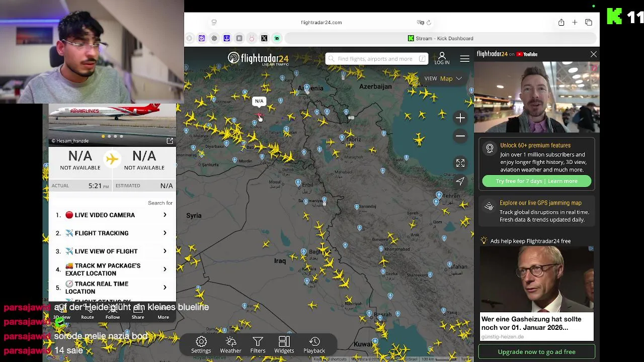Screen dimensions: 644x362
Task: Expand Flight Tracking row arrow
Action: [x=165, y=233]
